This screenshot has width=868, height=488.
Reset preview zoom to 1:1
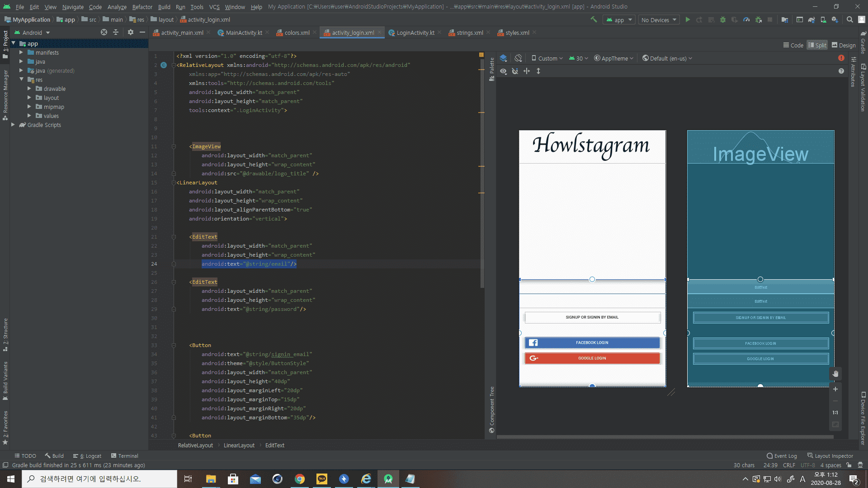[835, 413]
